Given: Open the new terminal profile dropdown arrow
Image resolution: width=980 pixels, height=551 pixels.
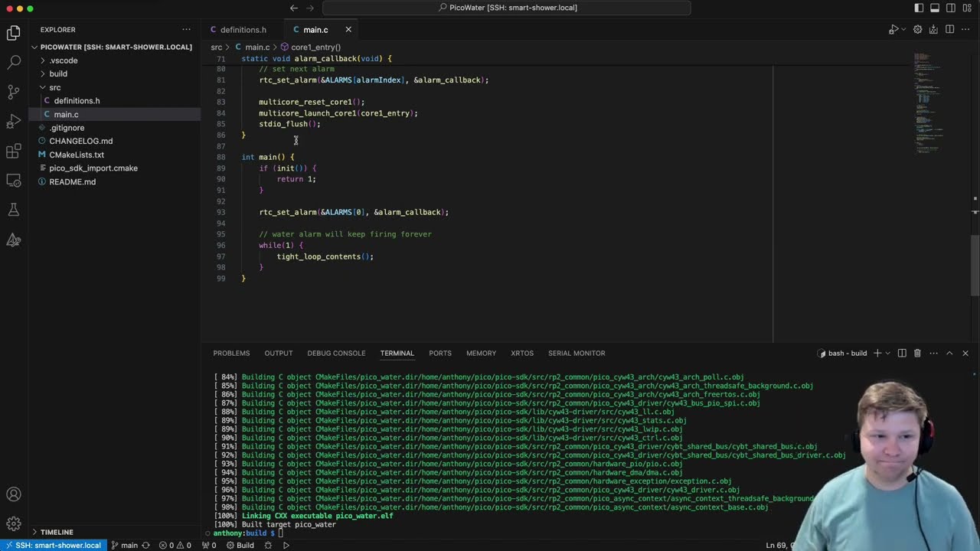Looking at the screenshot, I should (888, 354).
